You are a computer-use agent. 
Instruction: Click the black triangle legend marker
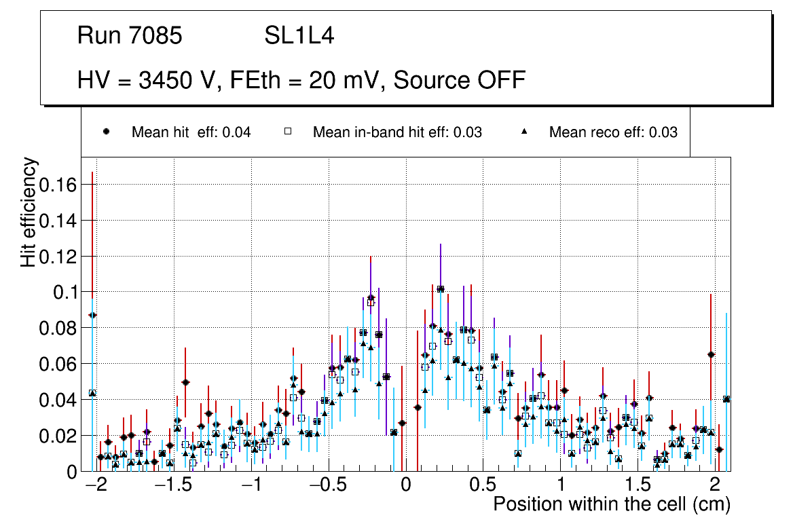pos(523,132)
